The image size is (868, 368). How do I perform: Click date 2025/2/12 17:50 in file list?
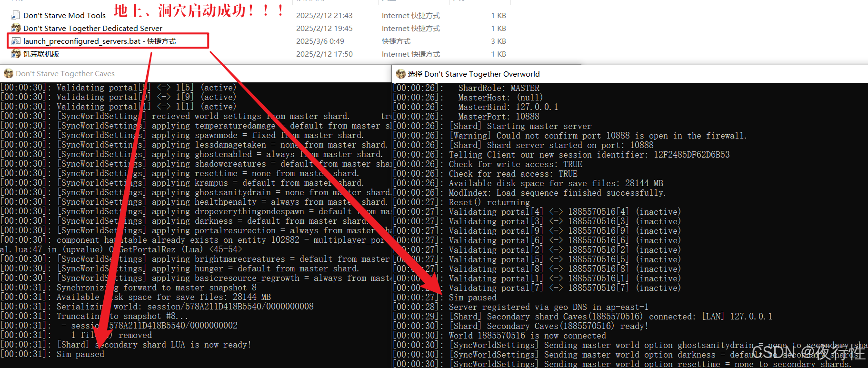[x=324, y=54]
